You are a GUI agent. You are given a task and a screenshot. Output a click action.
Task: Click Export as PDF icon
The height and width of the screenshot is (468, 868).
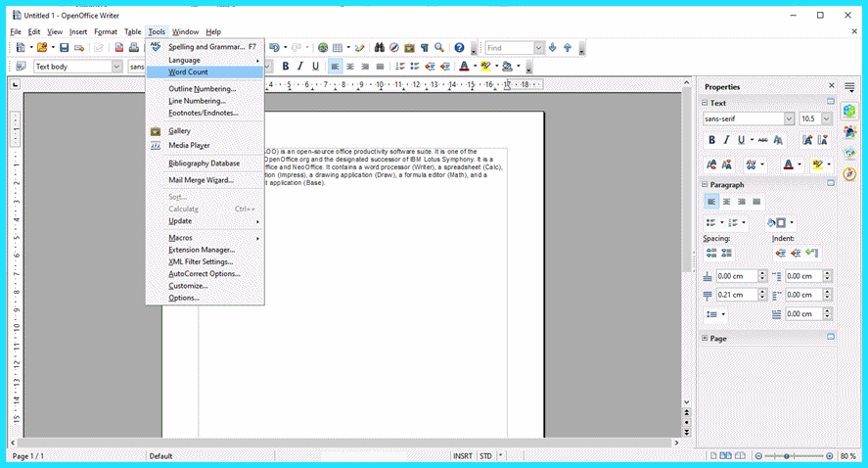(x=119, y=48)
